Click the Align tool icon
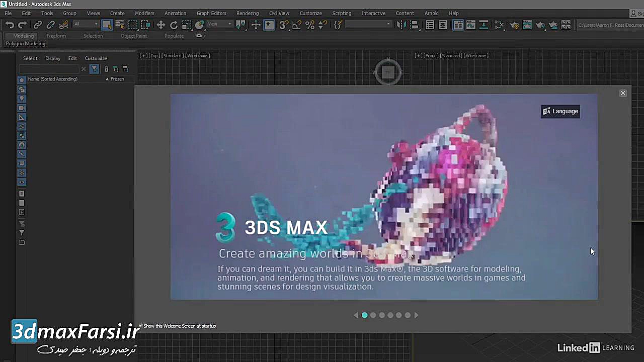Image resolution: width=644 pixels, height=362 pixels. pos(414,25)
